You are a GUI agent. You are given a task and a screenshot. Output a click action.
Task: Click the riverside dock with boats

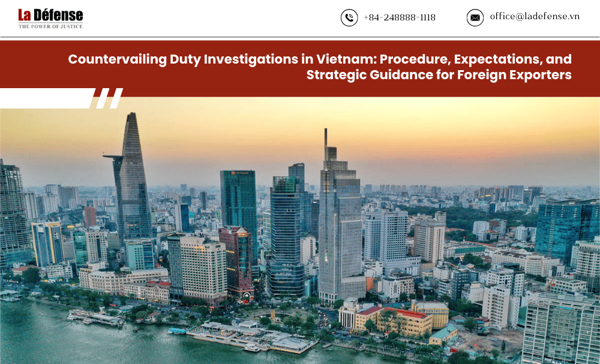[251, 336]
